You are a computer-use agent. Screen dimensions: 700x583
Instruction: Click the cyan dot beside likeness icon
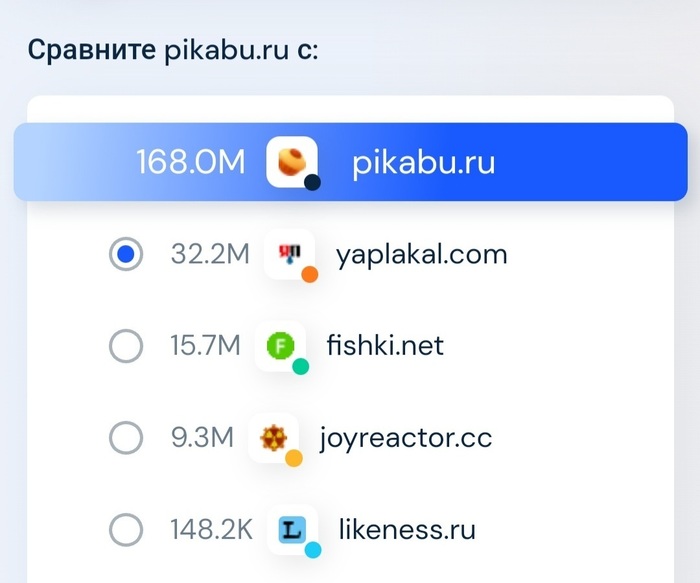(313, 549)
